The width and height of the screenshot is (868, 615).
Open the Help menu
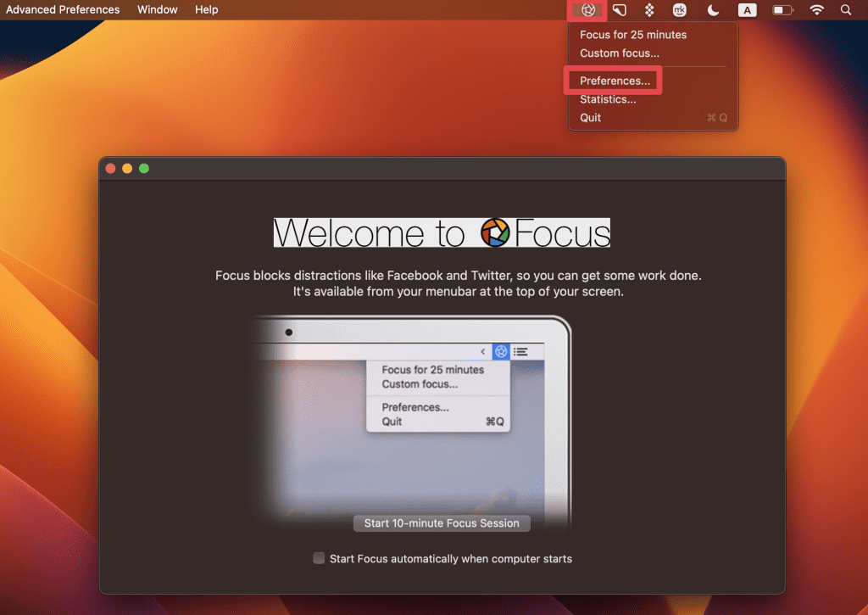click(207, 10)
